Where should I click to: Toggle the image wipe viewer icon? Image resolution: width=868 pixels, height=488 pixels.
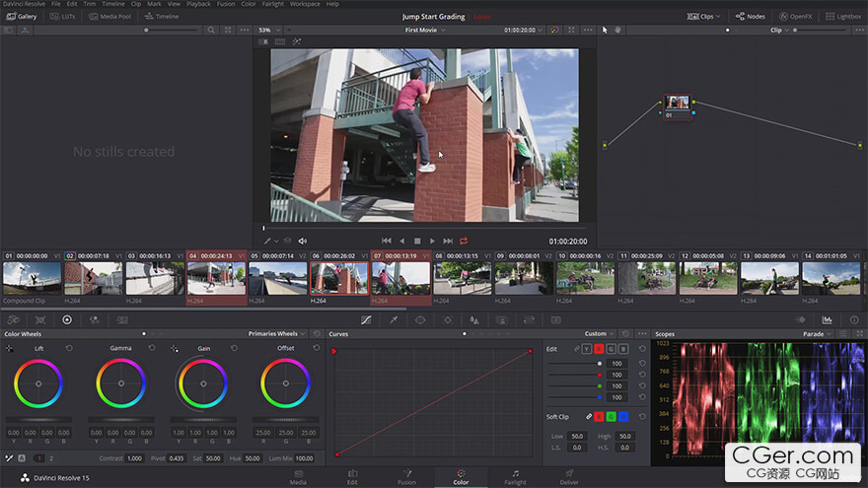263,41
